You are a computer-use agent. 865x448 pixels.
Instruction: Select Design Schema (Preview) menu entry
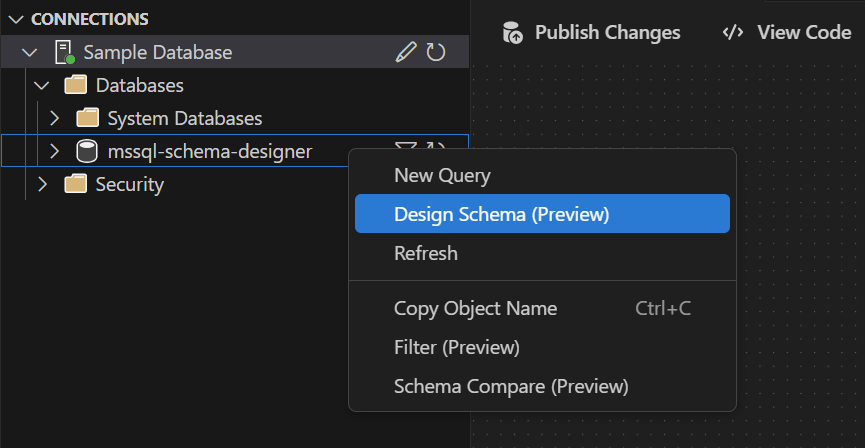tap(542, 214)
